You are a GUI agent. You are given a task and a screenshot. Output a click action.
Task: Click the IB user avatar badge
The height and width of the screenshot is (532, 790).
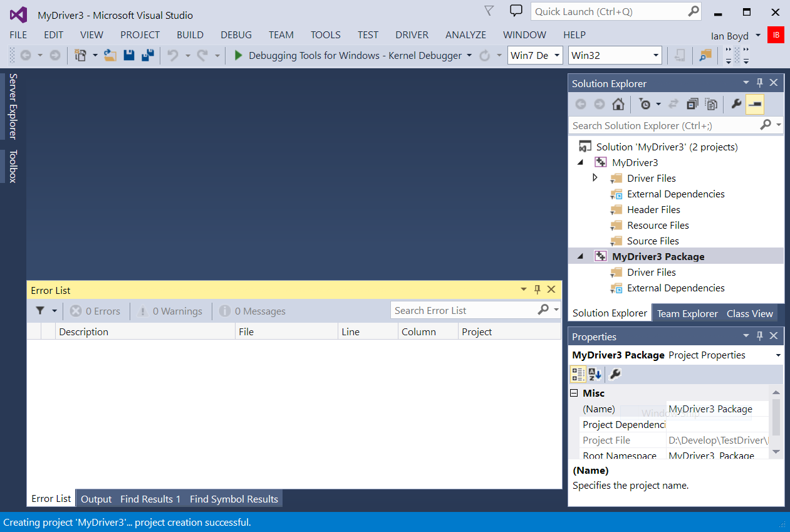(x=776, y=35)
